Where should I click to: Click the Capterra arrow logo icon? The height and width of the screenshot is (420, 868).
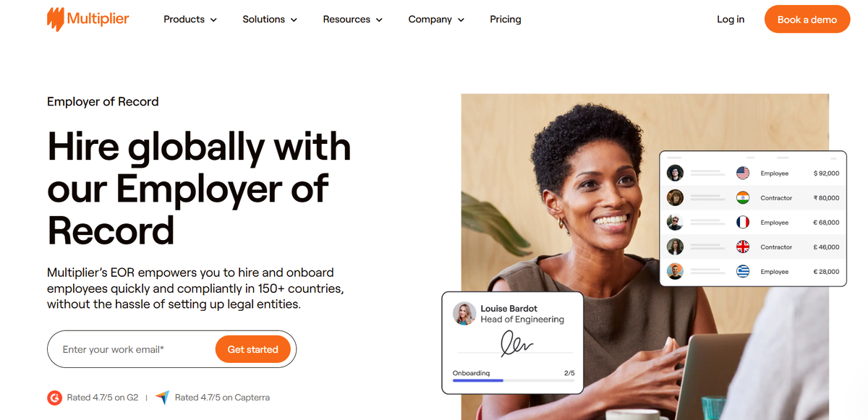click(x=163, y=398)
